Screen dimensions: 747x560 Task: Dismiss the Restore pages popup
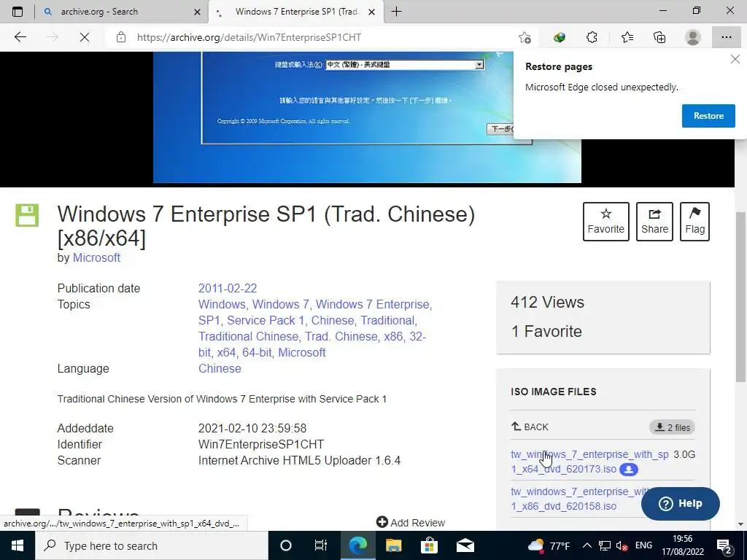735,60
